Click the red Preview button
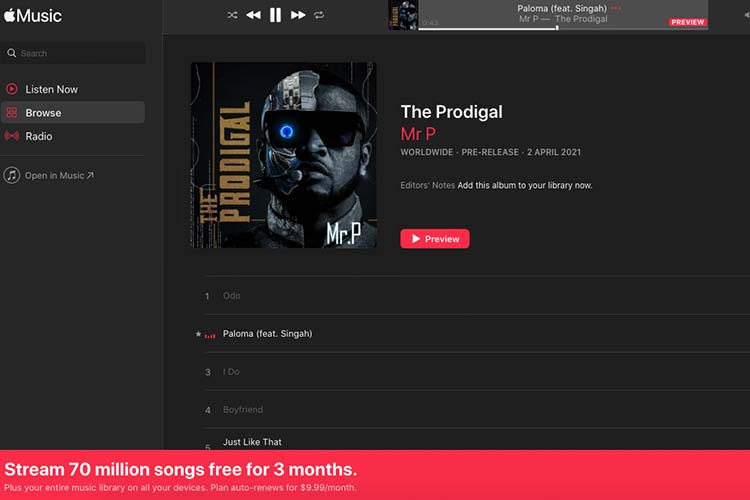 pos(435,239)
